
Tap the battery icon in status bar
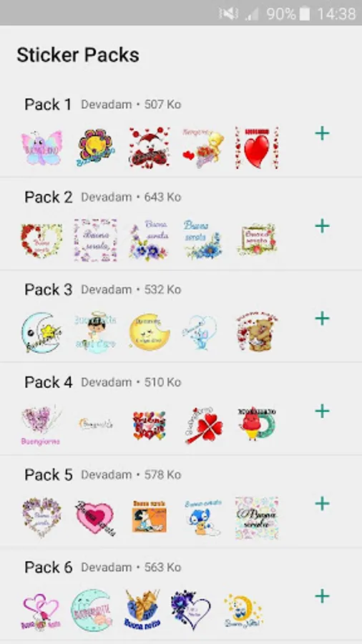tap(305, 14)
